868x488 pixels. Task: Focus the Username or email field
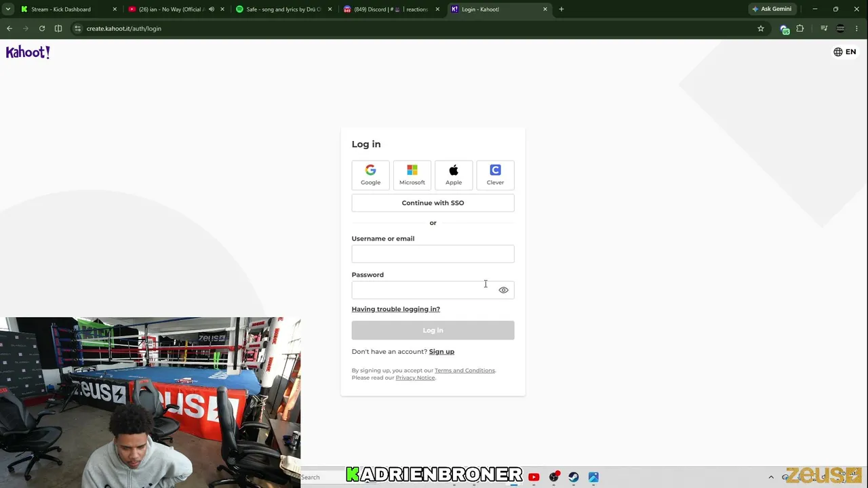tap(433, 253)
